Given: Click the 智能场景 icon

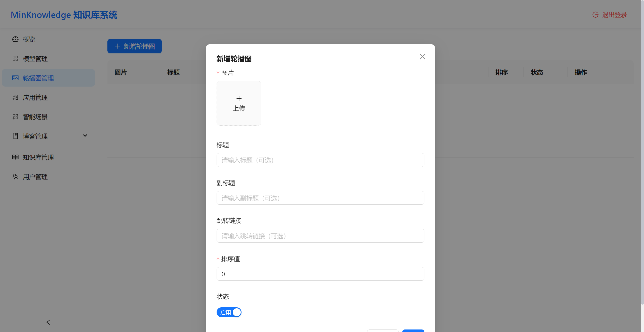Looking at the screenshot, I should pyautogui.click(x=15, y=117).
